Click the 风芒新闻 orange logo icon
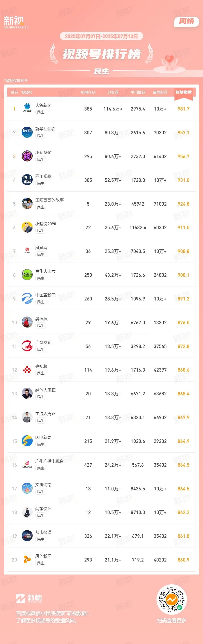 (27, 560)
